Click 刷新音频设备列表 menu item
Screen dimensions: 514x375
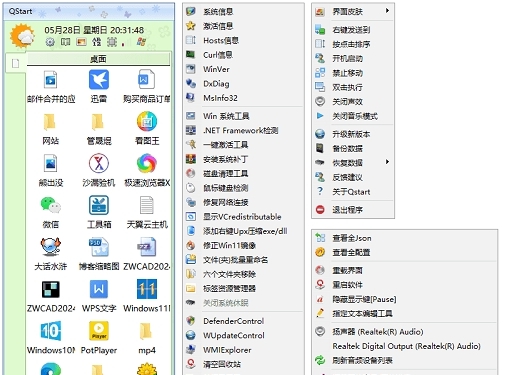405,360
